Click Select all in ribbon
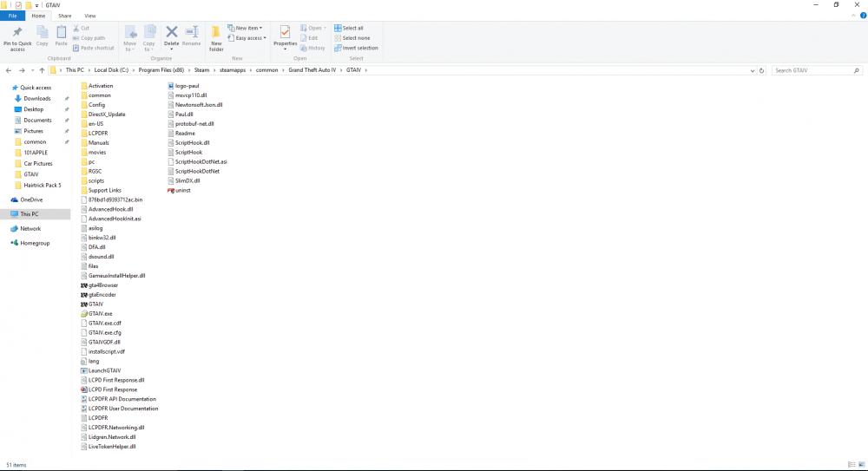This screenshot has height=471, width=868. point(349,29)
